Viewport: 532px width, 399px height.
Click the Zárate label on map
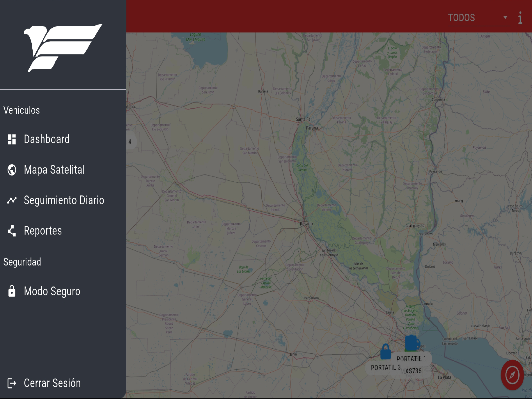click(390, 312)
